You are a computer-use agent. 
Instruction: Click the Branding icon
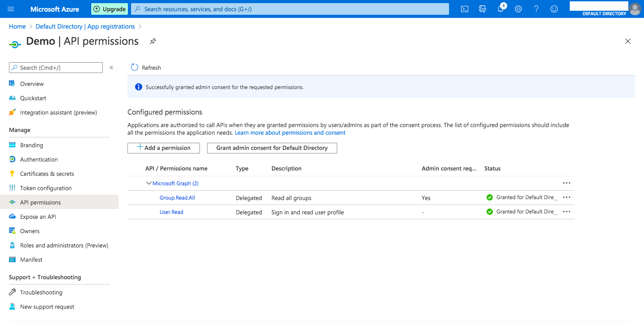(x=12, y=145)
